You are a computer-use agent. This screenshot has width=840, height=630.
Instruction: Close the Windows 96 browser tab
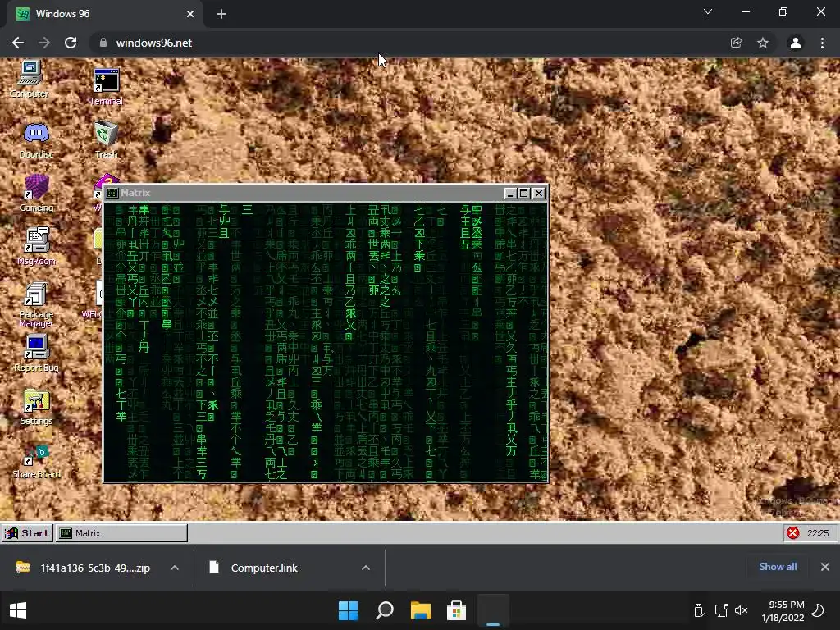(x=190, y=14)
